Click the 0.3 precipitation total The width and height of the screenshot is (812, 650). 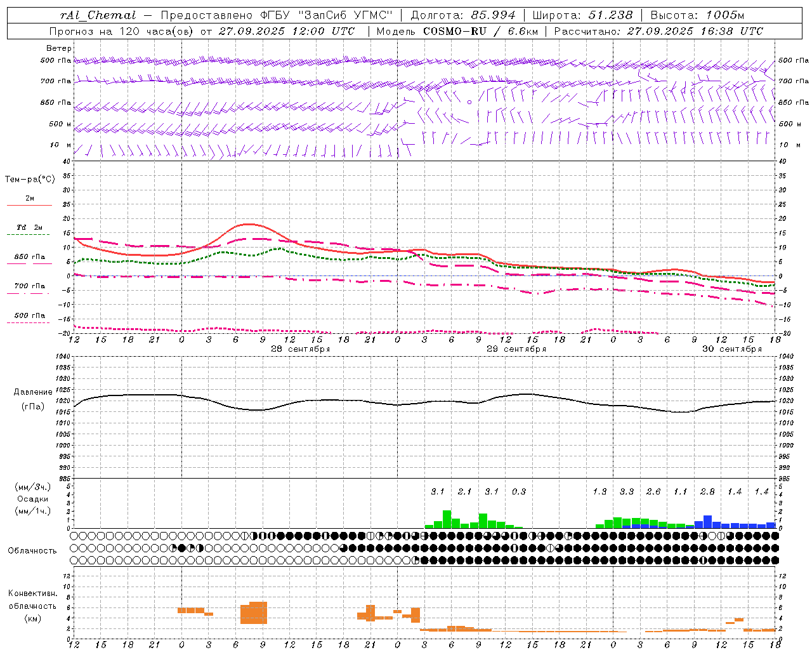coord(519,491)
